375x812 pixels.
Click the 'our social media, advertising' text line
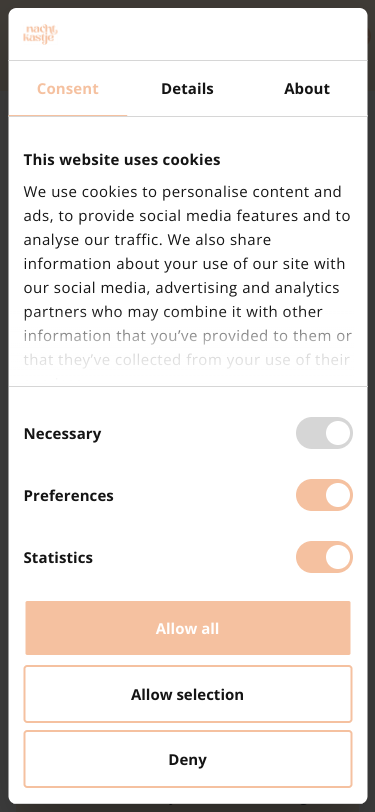coord(181,287)
